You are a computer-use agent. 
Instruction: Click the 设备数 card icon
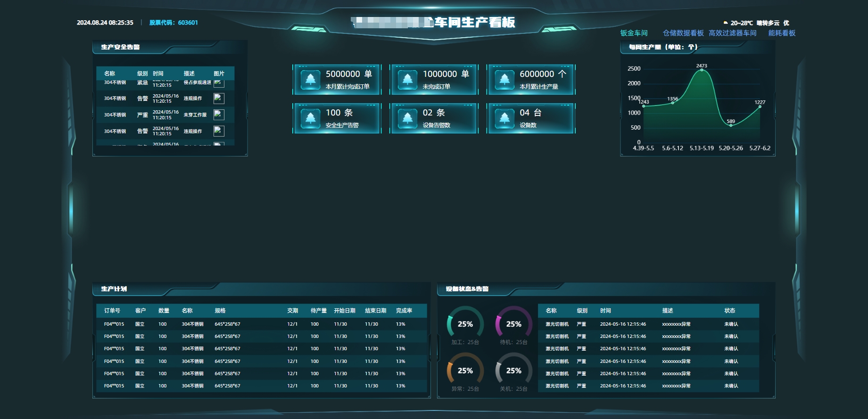pyautogui.click(x=504, y=118)
